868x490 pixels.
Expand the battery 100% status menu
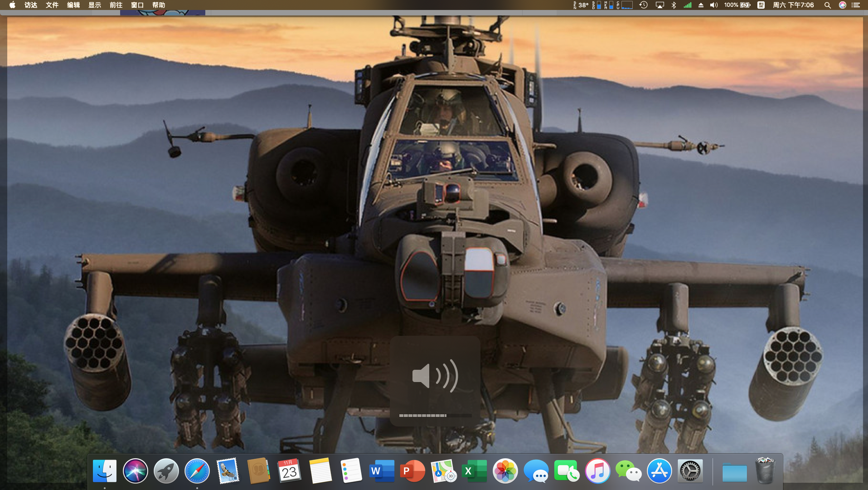tap(737, 5)
